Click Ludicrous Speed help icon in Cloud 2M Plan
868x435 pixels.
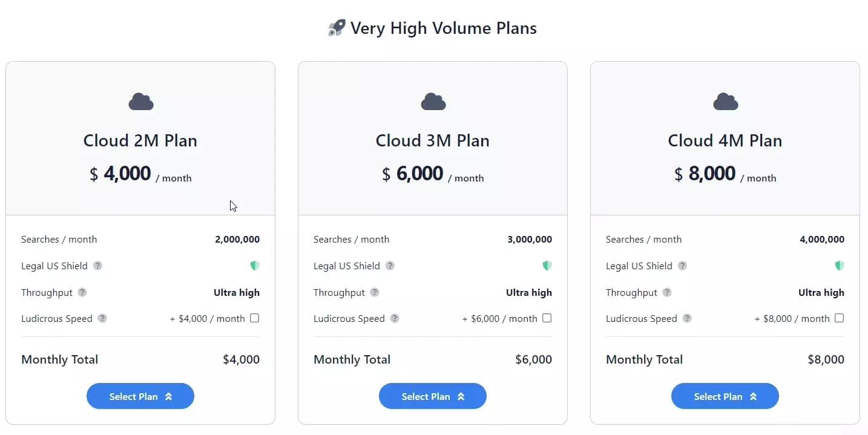[102, 318]
